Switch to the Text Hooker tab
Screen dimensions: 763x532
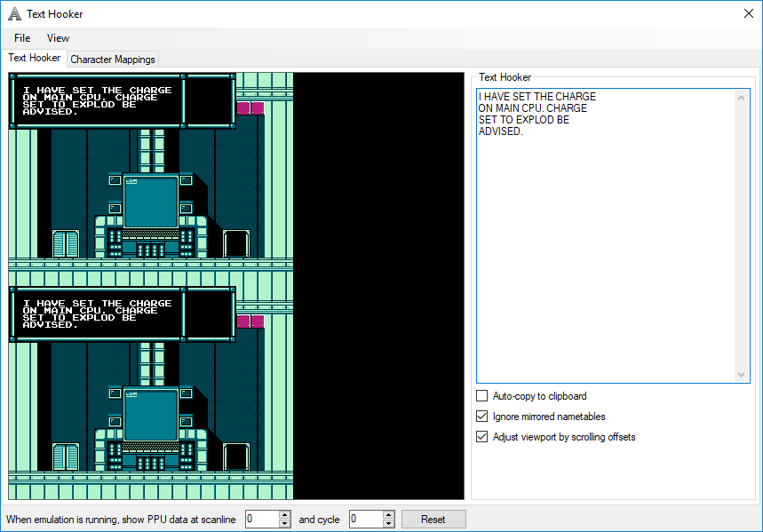[34, 58]
